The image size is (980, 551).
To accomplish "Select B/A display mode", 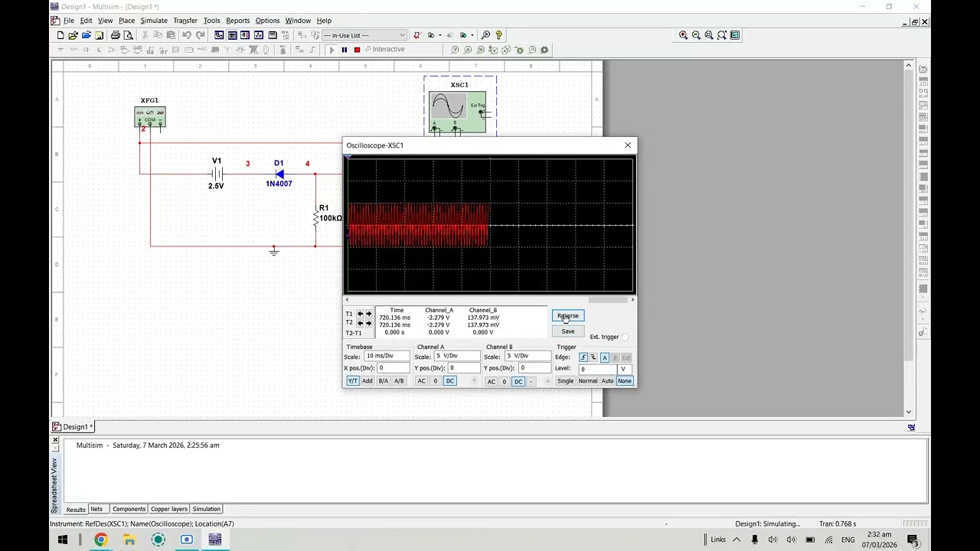I will (384, 381).
